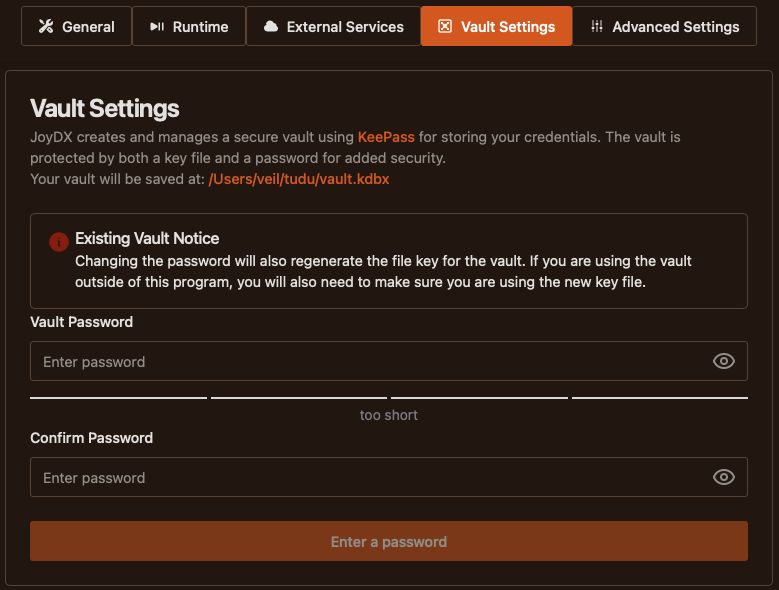Click the 'Enter a password' submit button
Viewport: 779px width, 590px height.
(389, 541)
